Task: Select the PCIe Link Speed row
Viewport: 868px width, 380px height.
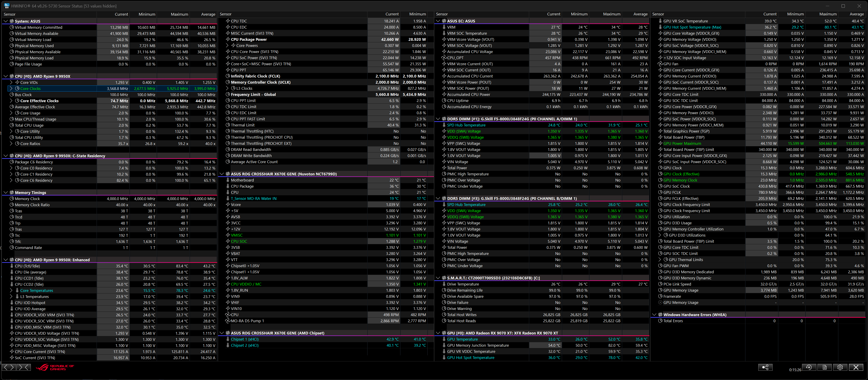Action: tap(759, 284)
